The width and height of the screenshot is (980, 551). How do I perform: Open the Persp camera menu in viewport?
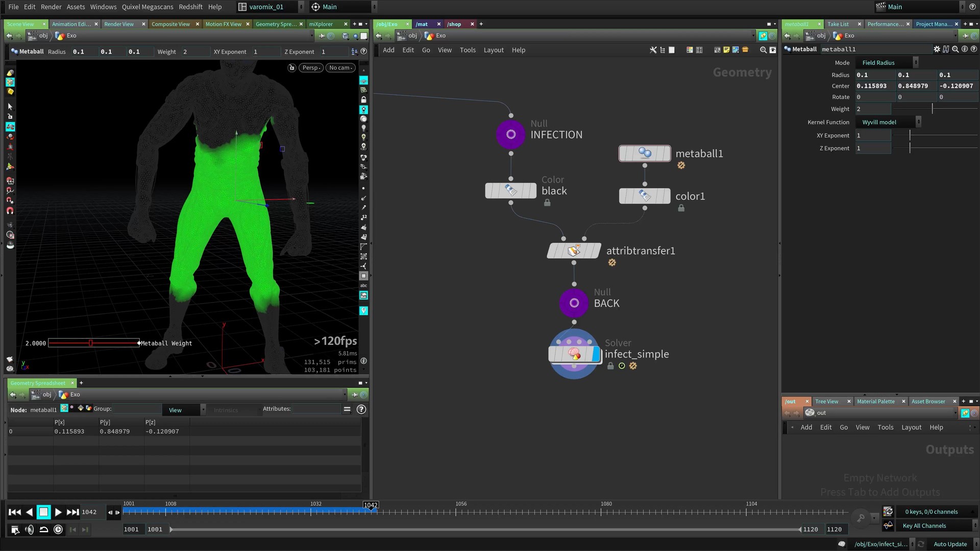coord(311,67)
